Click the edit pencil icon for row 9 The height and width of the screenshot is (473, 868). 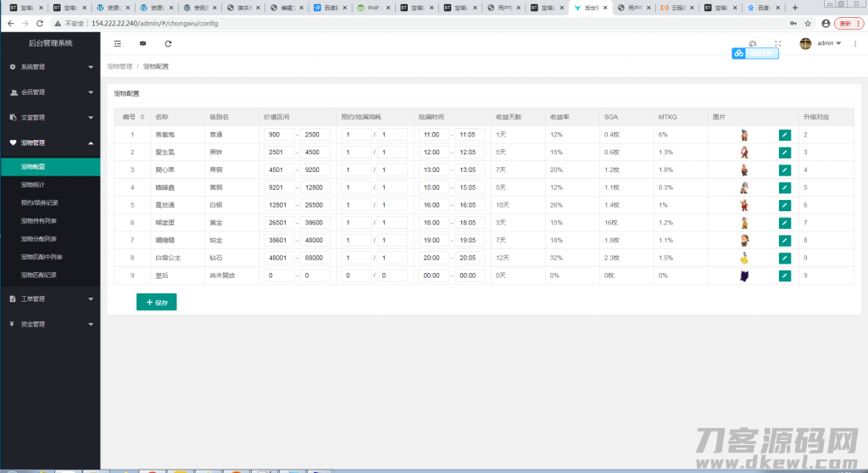tap(784, 275)
